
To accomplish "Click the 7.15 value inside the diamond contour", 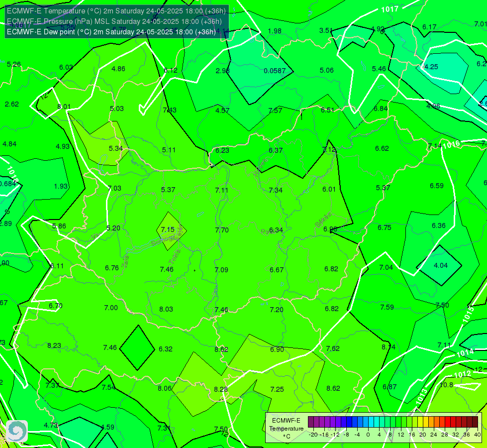I will pos(168,230).
